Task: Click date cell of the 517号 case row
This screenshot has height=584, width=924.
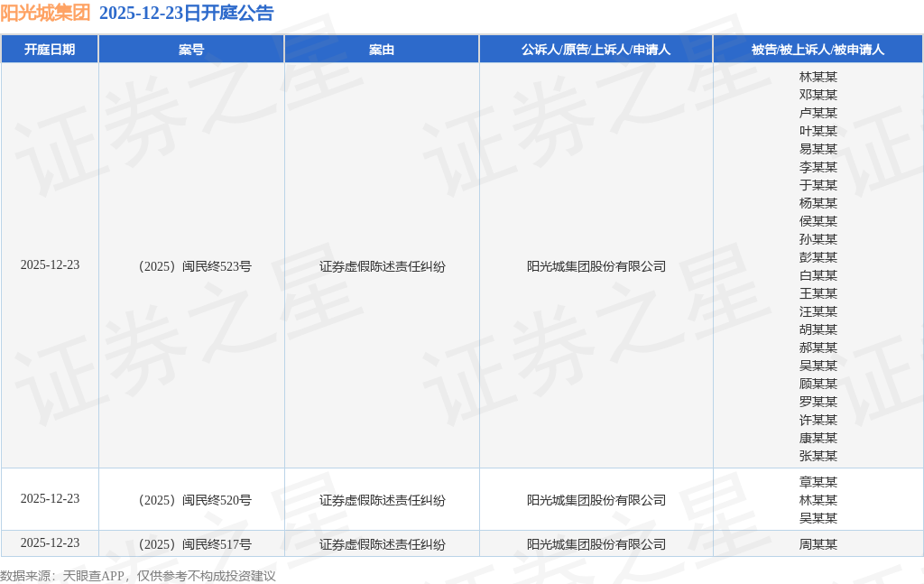Action: point(51,542)
